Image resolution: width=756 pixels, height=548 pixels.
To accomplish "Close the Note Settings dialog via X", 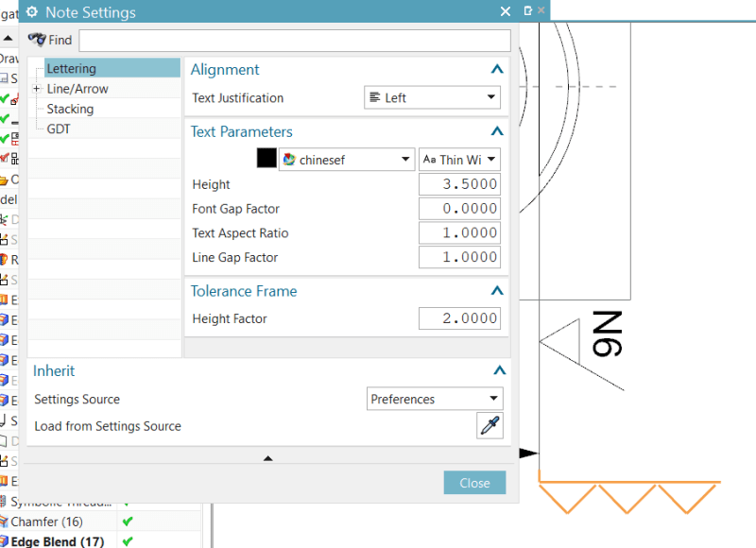I will click(x=505, y=11).
